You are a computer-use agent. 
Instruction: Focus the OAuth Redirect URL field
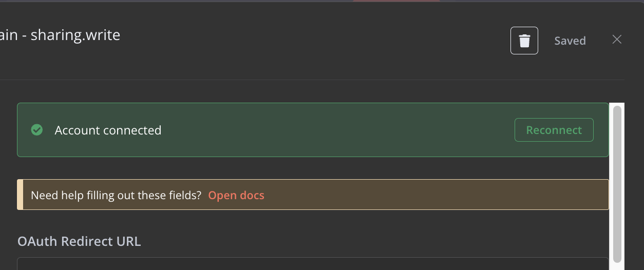[x=312, y=264]
